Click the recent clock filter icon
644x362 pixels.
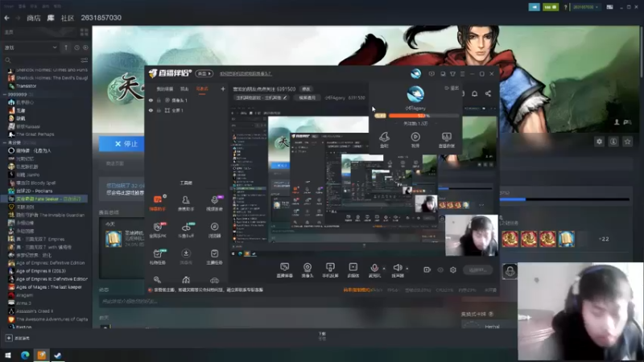pyautogui.click(x=76, y=47)
